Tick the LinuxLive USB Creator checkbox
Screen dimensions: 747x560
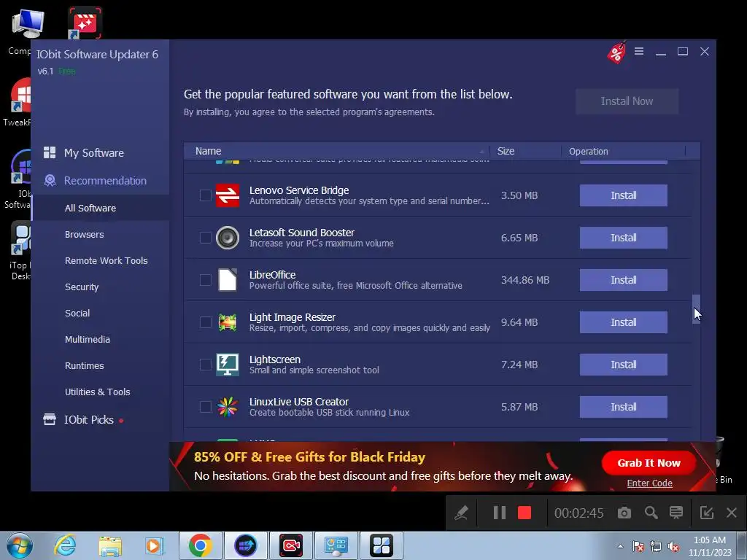[205, 407]
